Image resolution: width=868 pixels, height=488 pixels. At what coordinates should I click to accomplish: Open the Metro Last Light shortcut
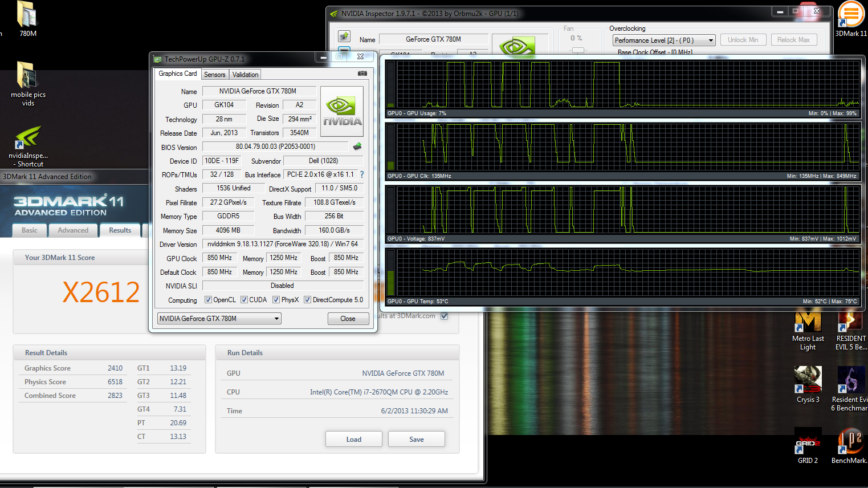808,321
